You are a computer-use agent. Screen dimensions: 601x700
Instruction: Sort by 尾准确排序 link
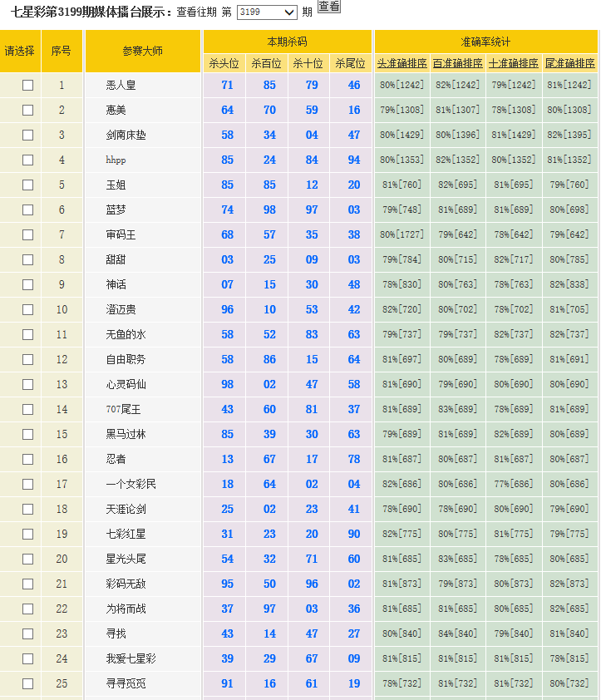(569, 63)
